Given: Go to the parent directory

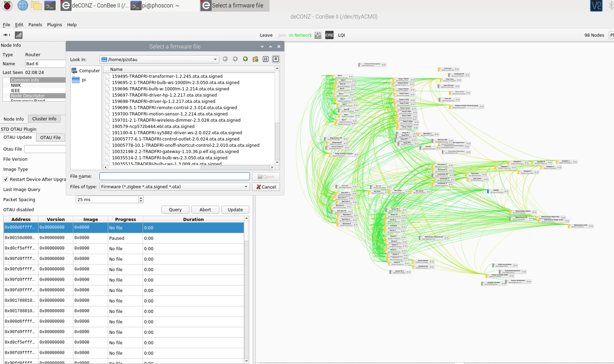Looking at the screenshot, I should click(245, 59).
